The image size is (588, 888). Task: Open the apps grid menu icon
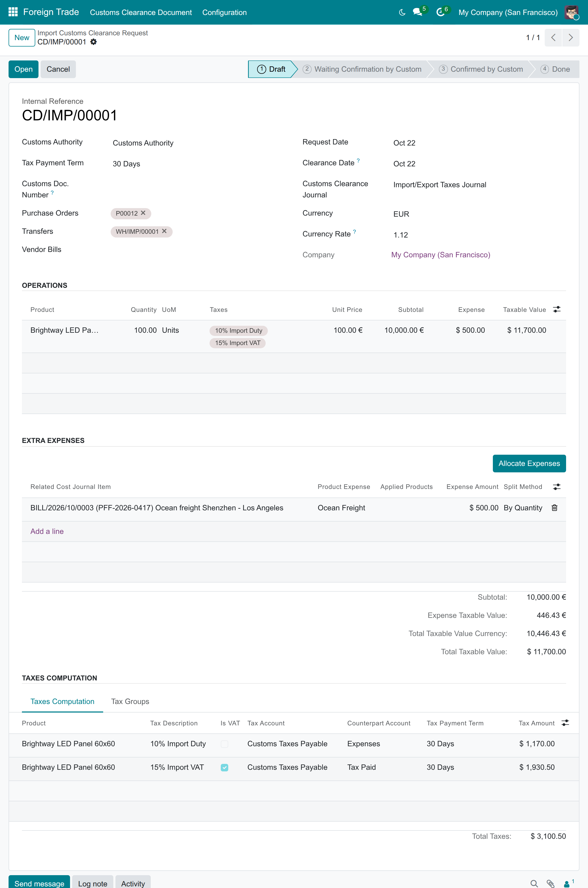click(13, 12)
